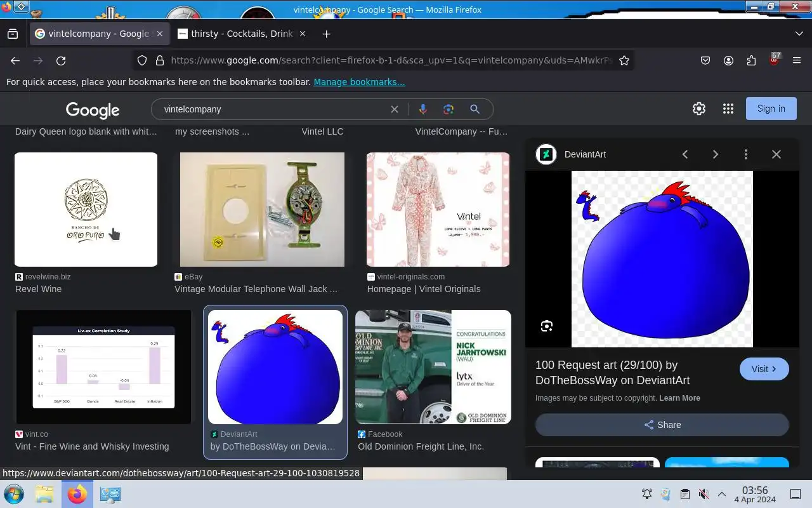Screen dimensions: 812x508
Task: Select the vintelcompany - Google tab
Action: tap(100, 34)
